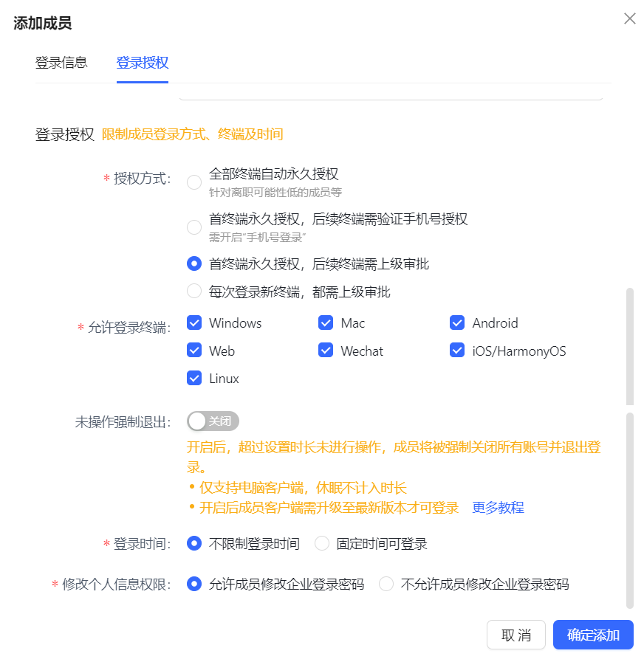
Task: Select 全部终端自动永久授权 radio option
Action: (194, 182)
